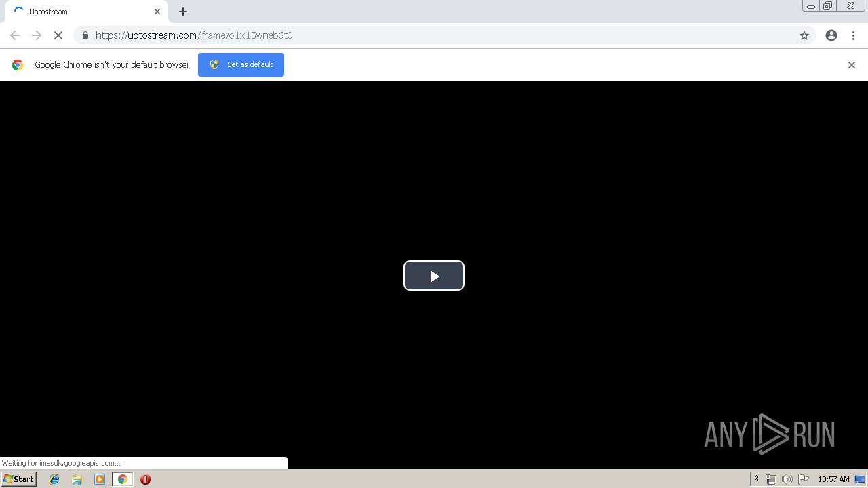868x488 pixels.
Task: Launch Internet Explorer from the taskbar
Action: coord(54,479)
